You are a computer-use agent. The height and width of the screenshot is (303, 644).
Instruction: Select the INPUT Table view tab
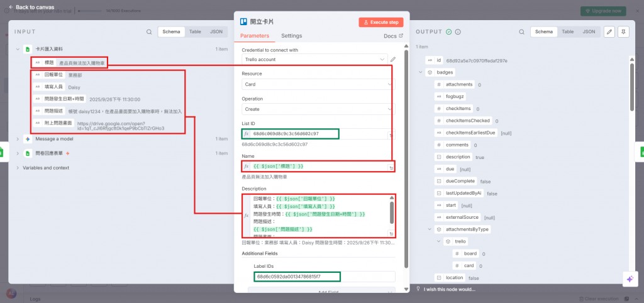pos(195,31)
